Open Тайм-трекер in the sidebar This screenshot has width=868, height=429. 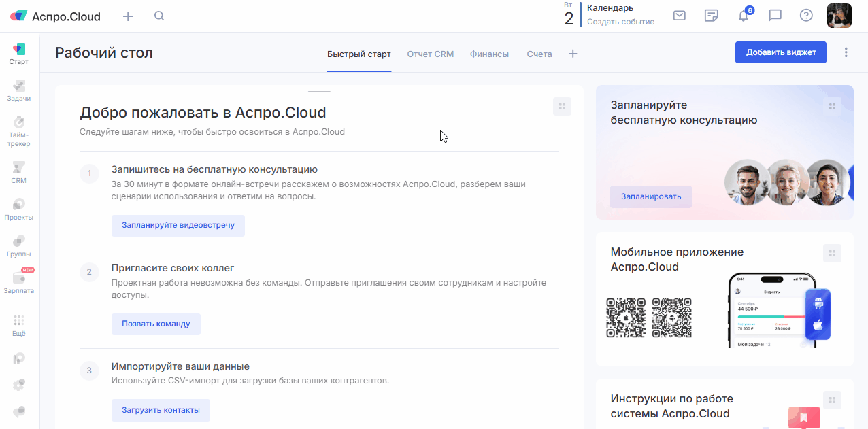[x=19, y=131]
